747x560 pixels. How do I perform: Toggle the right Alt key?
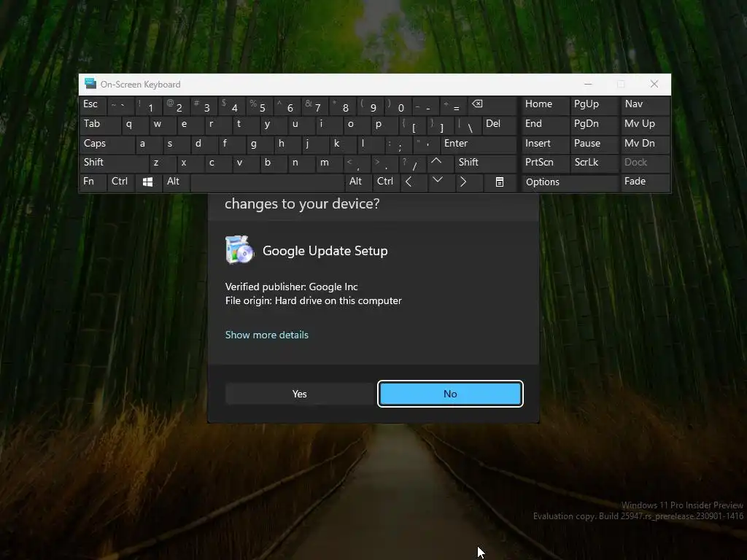click(358, 182)
